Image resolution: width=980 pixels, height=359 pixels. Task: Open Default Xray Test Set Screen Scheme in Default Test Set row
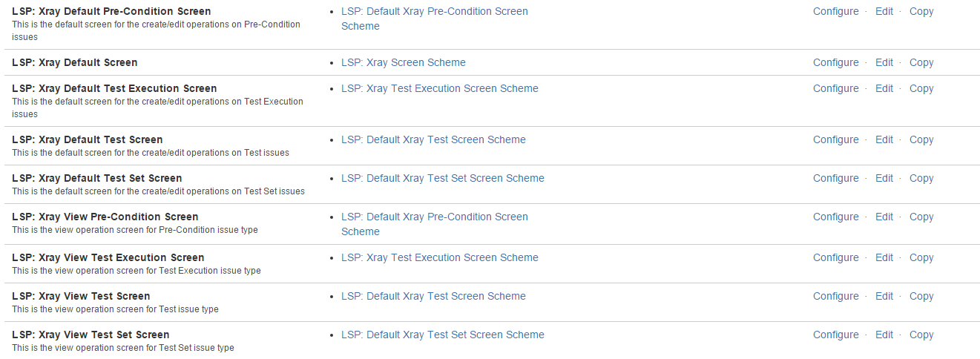pyautogui.click(x=443, y=178)
